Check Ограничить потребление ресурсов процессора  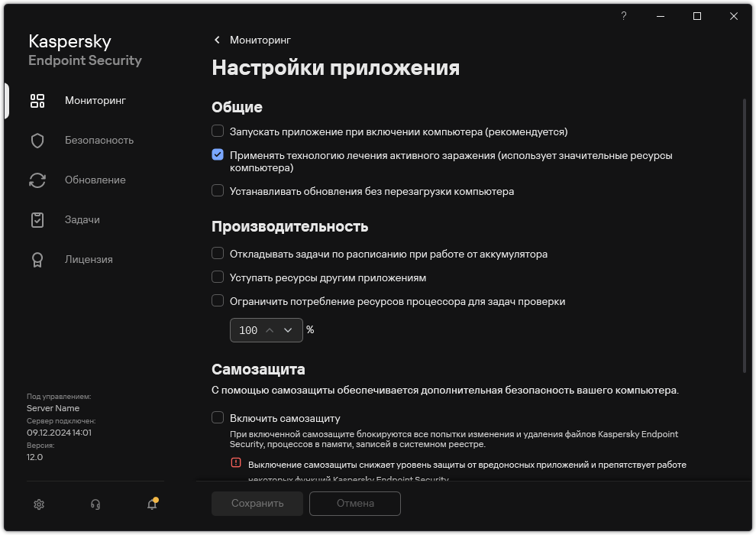tap(218, 300)
